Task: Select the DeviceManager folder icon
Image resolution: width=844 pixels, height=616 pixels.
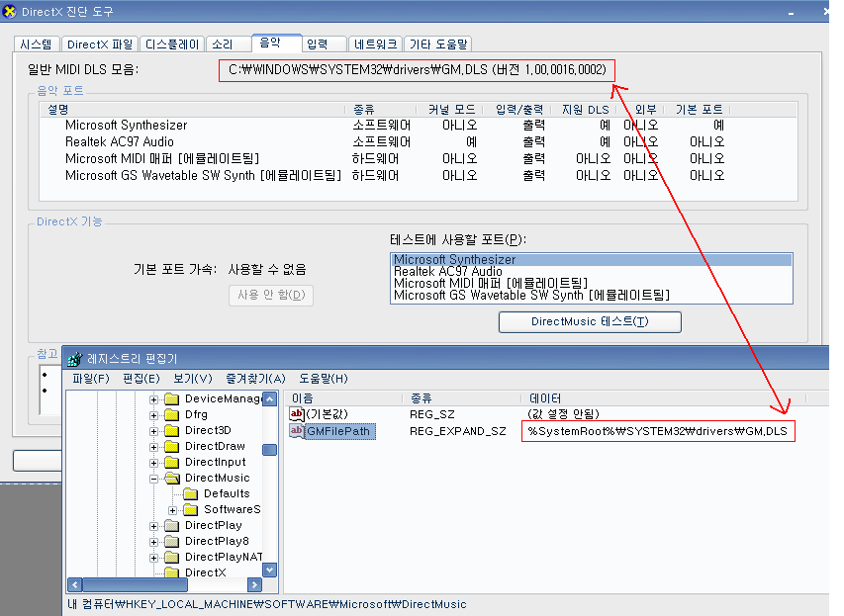Action: [172, 398]
